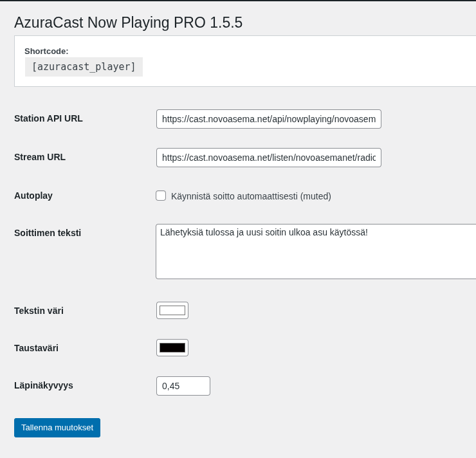Click the AzuraCast Now Playing PRO heading
This screenshot has height=458, width=476.
[x=128, y=23]
